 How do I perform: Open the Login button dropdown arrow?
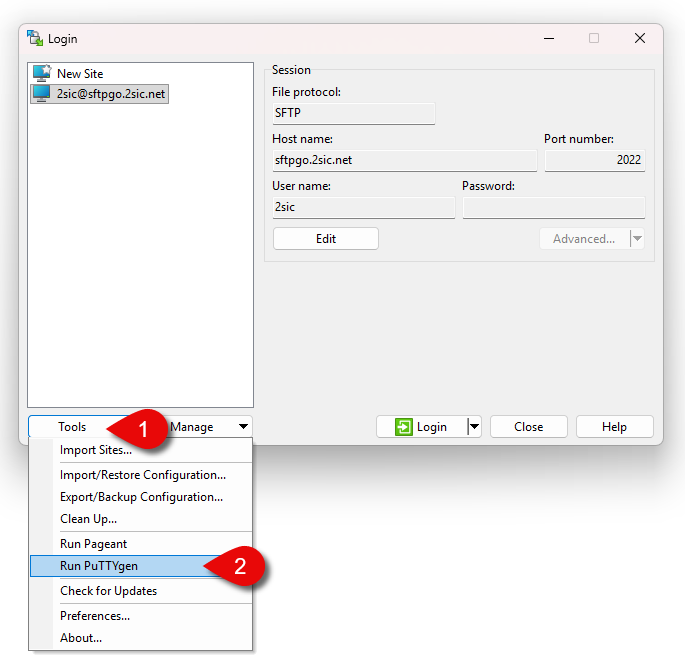coord(474,427)
